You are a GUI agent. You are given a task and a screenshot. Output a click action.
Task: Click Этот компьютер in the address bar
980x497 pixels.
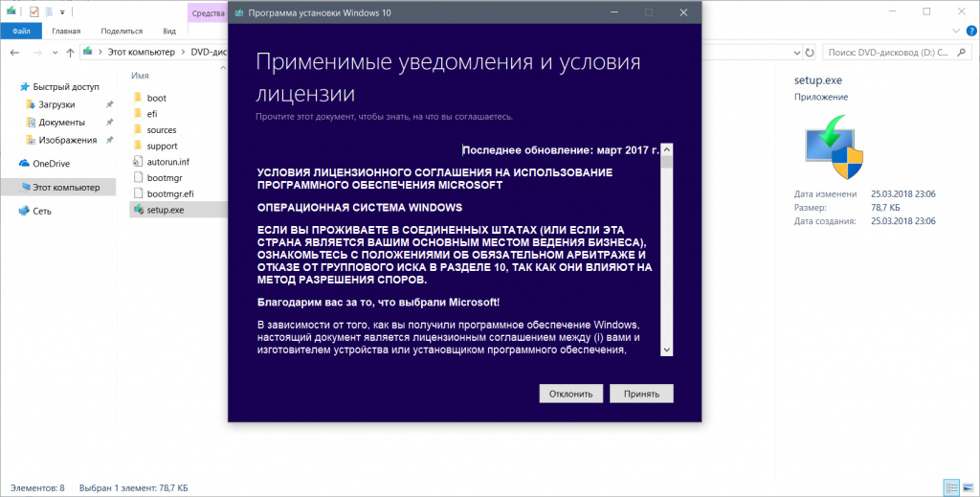tap(142, 52)
